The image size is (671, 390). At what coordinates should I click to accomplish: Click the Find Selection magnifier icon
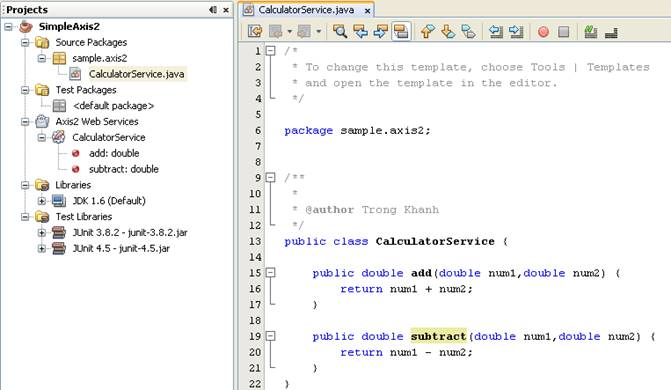(340, 32)
